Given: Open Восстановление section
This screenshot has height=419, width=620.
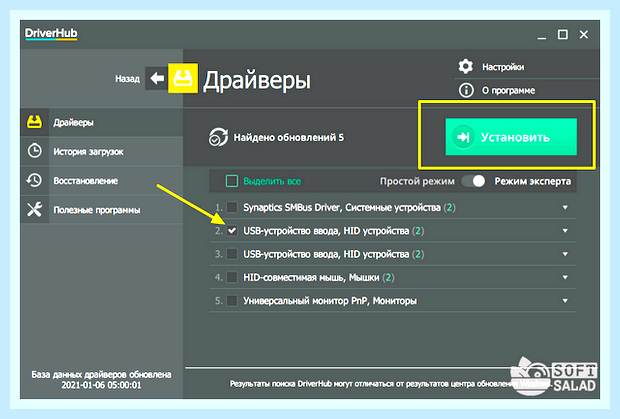Looking at the screenshot, I should point(102,181).
